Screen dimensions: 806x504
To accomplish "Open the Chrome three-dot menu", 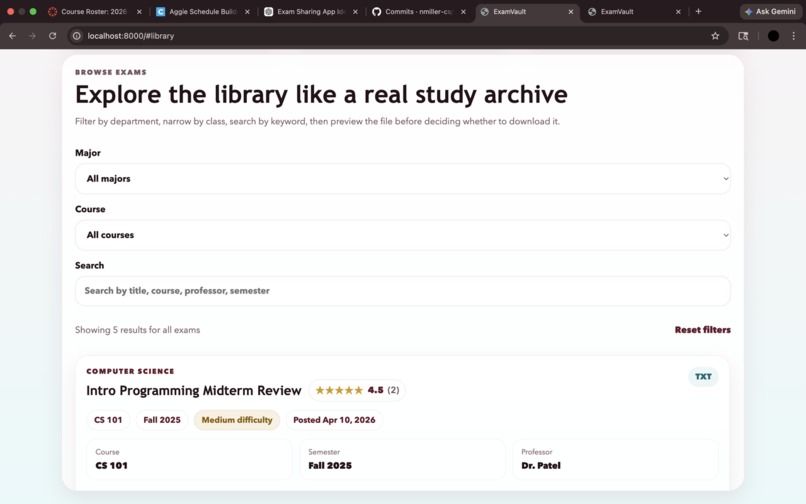I will pyautogui.click(x=794, y=36).
